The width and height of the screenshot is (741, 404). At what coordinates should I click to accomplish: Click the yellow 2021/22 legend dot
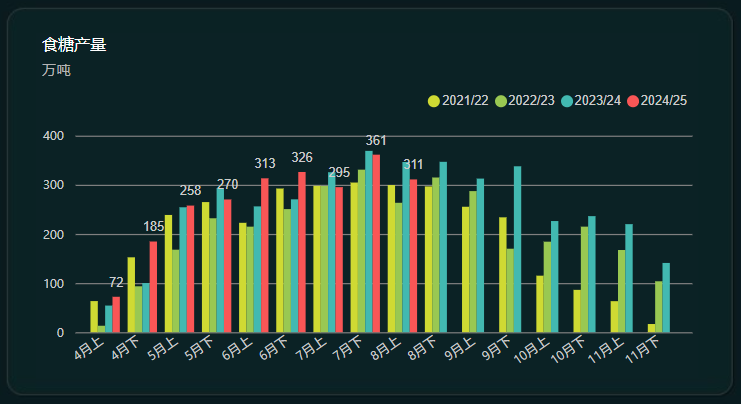pos(434,101)
